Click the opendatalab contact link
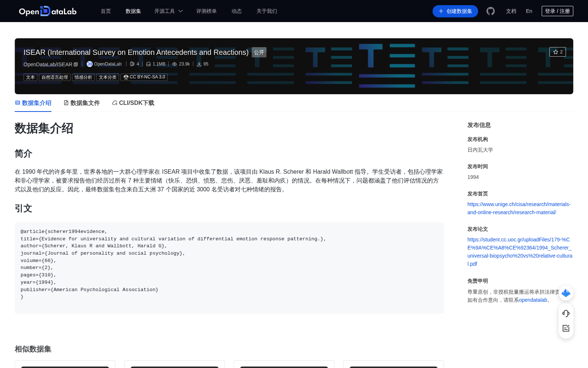588x368 pixels. [x=533, y=300]
